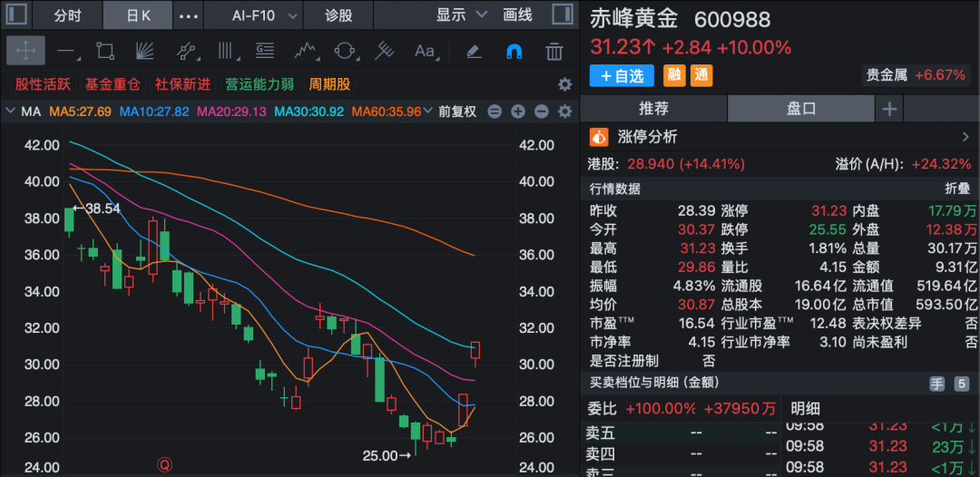Click the MA30:30.92 label
Screen dimensions: 980x477
click(x=309, y=112)
